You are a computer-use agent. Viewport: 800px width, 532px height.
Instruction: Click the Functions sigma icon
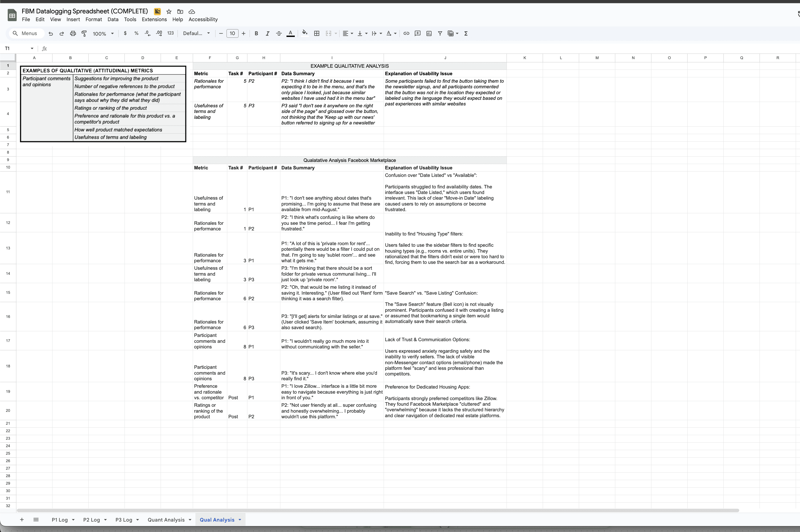(x=466, y=34)
